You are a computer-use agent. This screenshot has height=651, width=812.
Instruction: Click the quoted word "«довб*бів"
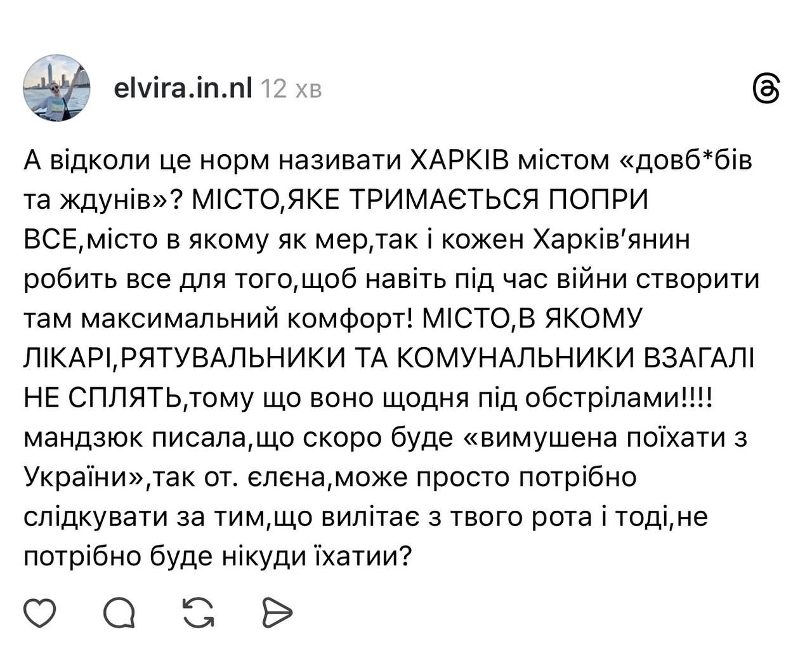pyautogui.click(x=685, y=161)
